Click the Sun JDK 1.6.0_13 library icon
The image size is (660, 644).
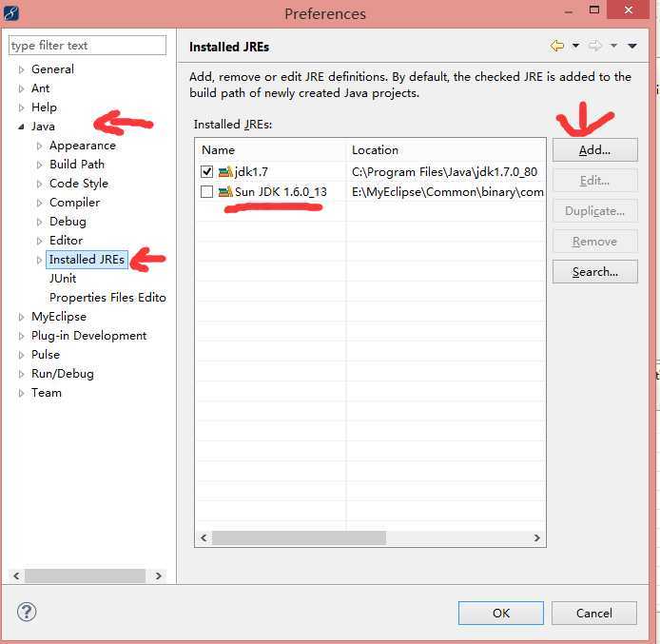point(225,192)
